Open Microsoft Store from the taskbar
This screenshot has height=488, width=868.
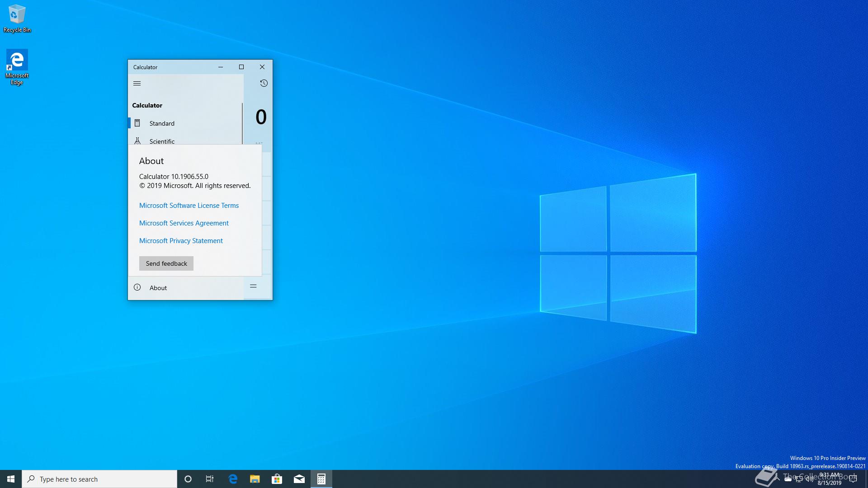click(x=277, y=479)
